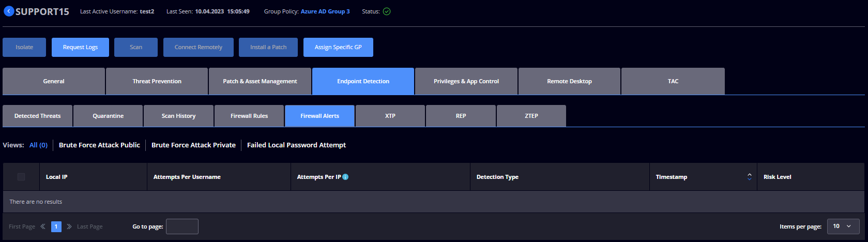Filter by Failed Local Password Attempt view

point(296,145)
